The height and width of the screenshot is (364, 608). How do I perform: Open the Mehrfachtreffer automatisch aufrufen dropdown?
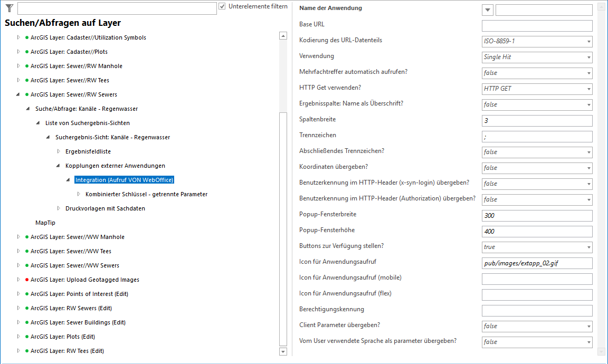point(588,73)
